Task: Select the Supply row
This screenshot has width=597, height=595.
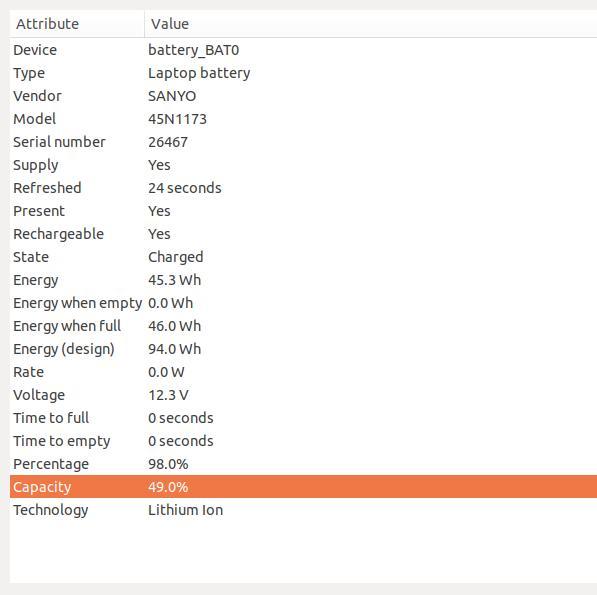Action: point(303,165)
